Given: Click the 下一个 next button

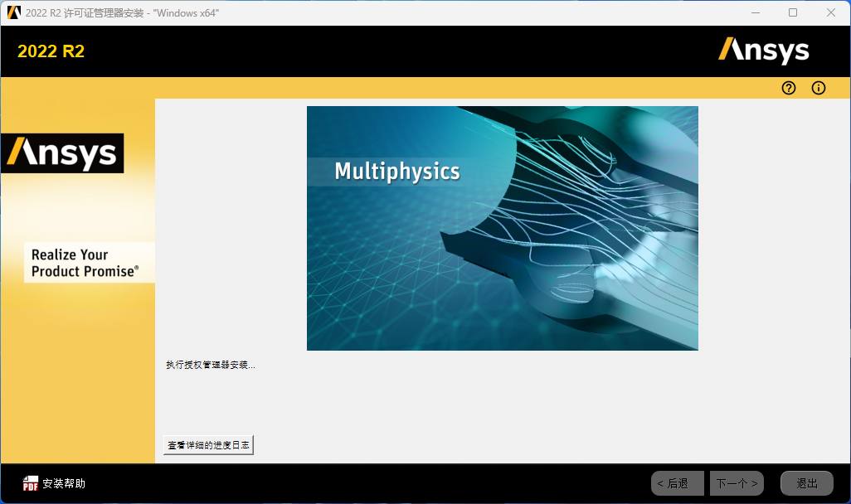Looking at the screenshot, I should tap(737, 483).
